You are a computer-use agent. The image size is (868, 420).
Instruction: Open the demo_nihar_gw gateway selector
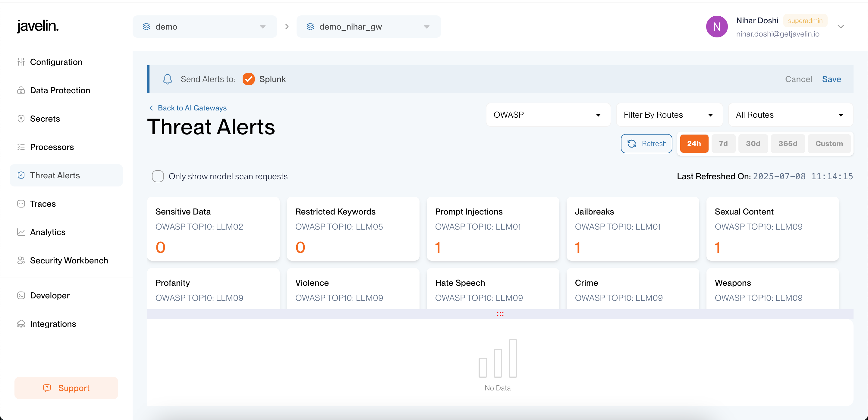pyautogui.click(x=368, y=27)
